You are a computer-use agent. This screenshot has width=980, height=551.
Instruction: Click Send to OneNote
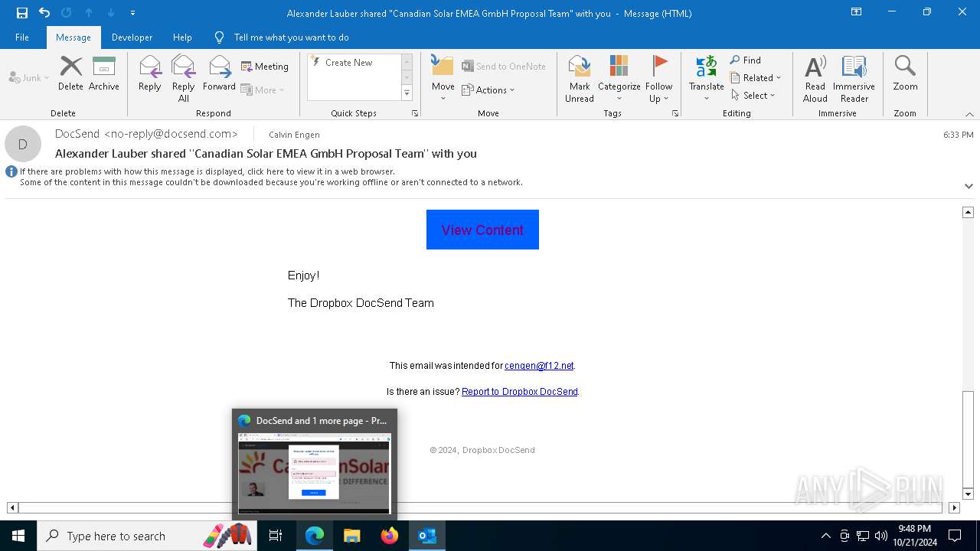503,67
